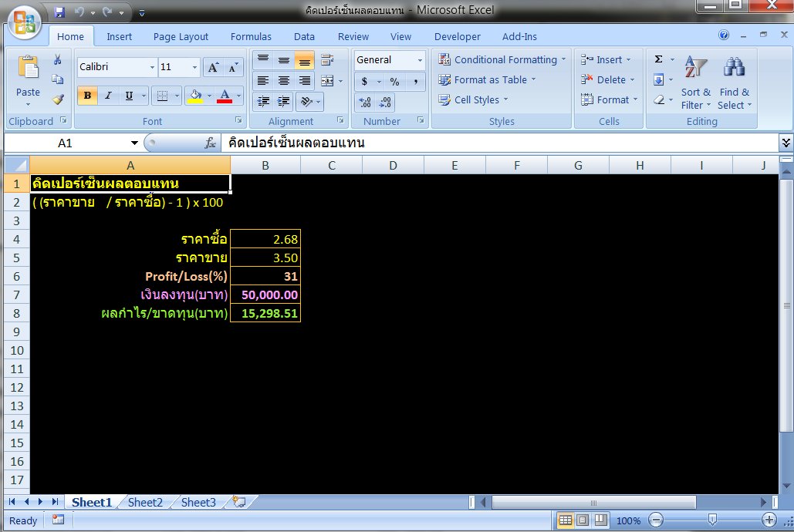This screenshot has width=794, height=532.
Task: Switch to Sheet2 worksheet
Action: coord(145,502)
